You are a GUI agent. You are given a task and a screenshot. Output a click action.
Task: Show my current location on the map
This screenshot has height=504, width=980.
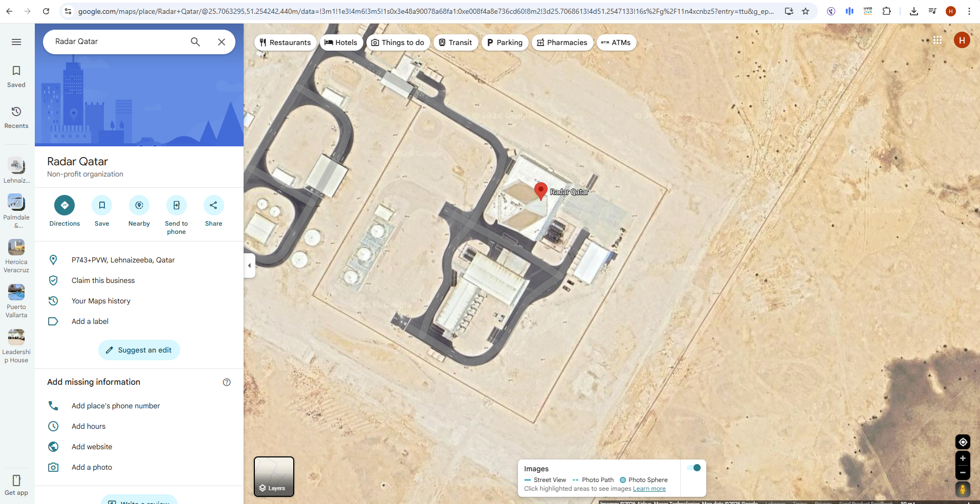point(963,442)
